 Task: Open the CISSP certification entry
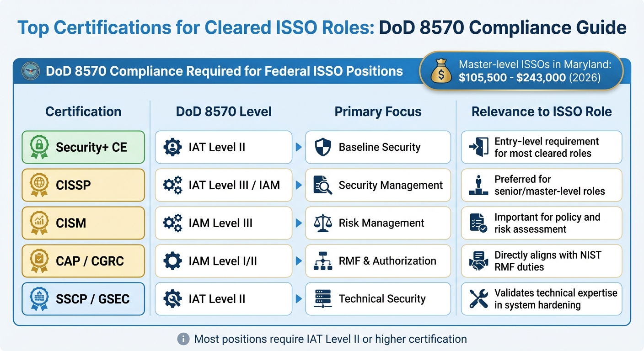(x=83, y=185)
